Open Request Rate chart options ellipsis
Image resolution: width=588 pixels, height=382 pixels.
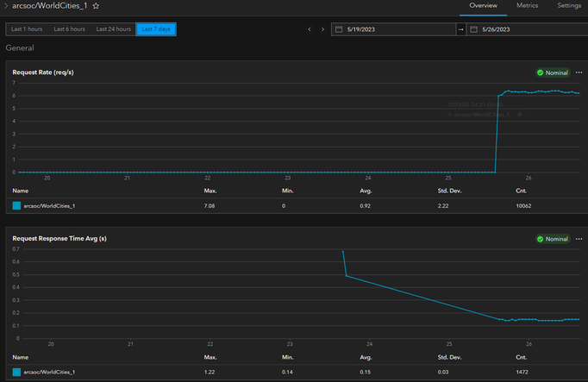point(579,72)
